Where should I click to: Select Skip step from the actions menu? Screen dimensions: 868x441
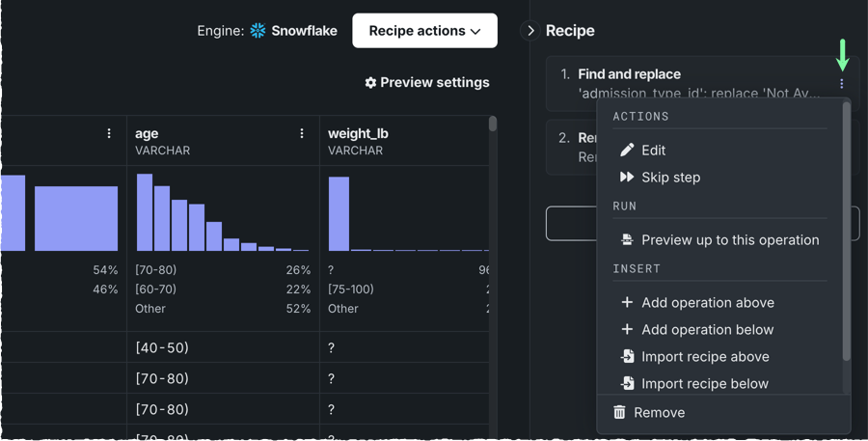tap(670, 178)
